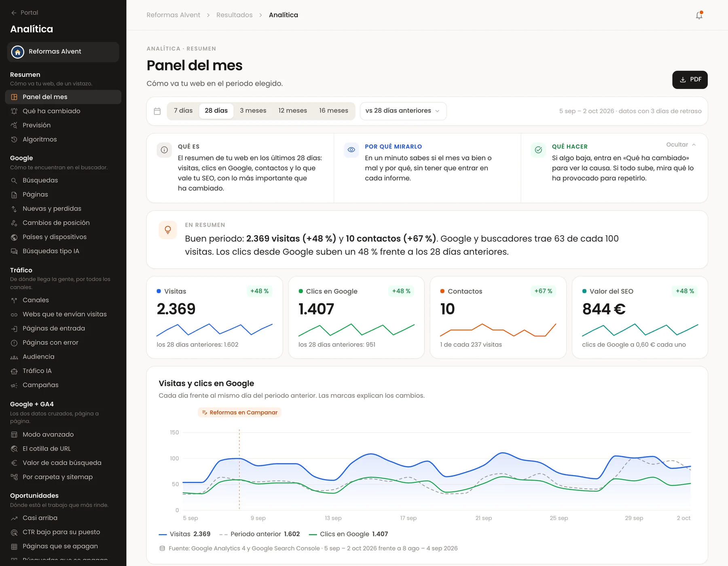Switch the period to 3 meses
The image size is (728, 566).
point(253,111)
